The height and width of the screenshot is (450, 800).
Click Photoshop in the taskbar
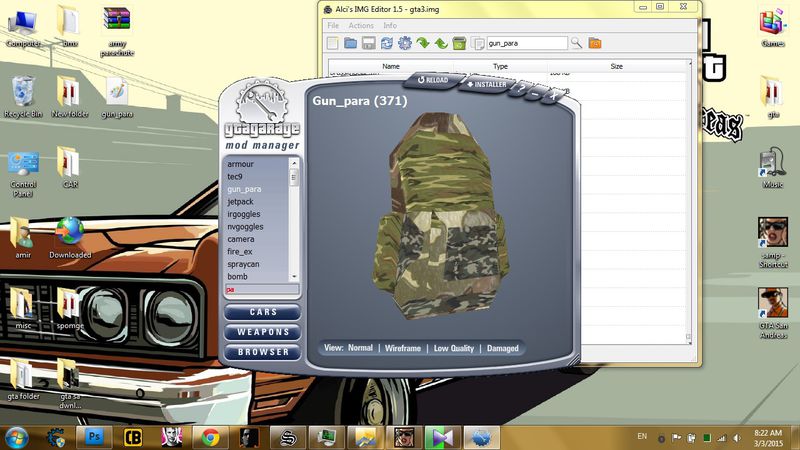[94, 437]
